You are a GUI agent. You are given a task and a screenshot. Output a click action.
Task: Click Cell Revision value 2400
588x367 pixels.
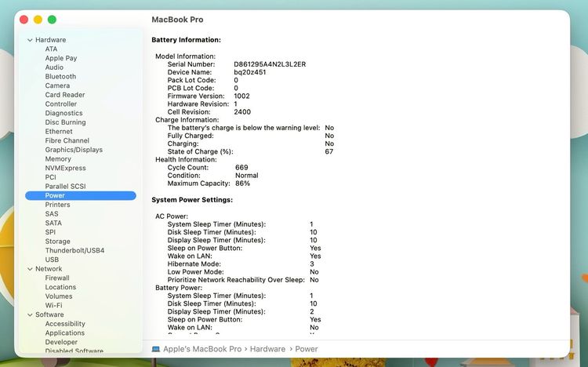pyautogui.click(x=242, y=112)
